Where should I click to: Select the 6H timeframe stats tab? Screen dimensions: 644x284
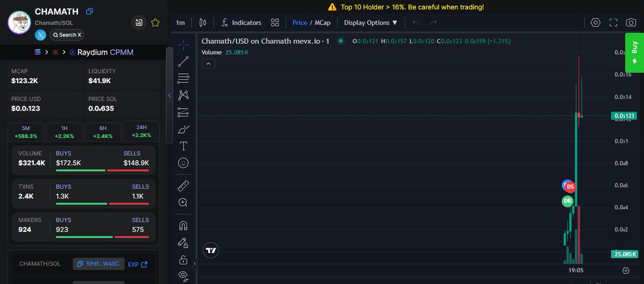click(103, 132)
